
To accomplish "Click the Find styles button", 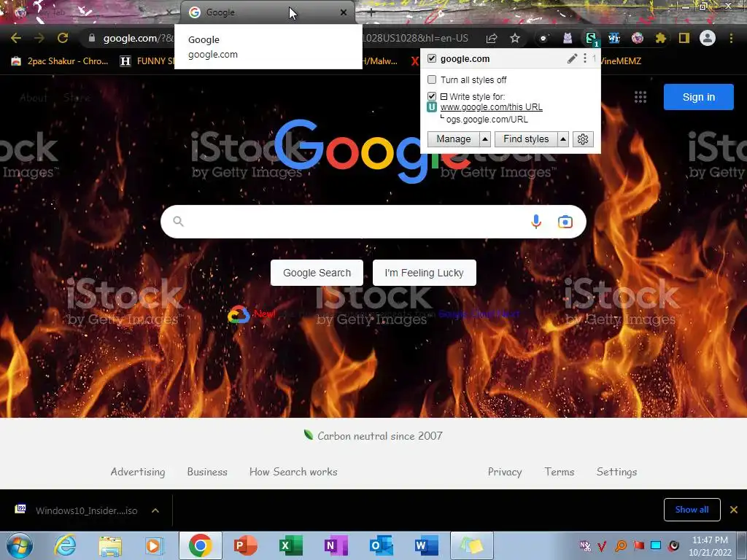I will pos(526,139).
